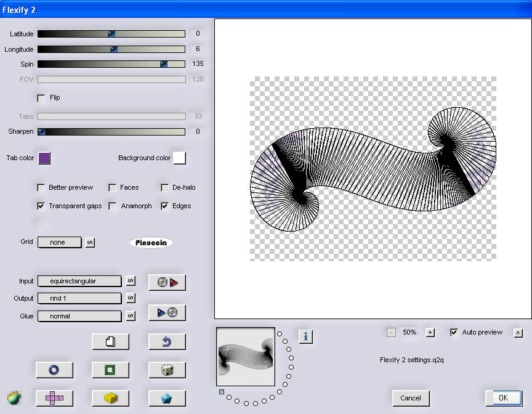Open the Output dropdown showing rind 1
This screenshot has height=414, width=532.
pos(79,298)
